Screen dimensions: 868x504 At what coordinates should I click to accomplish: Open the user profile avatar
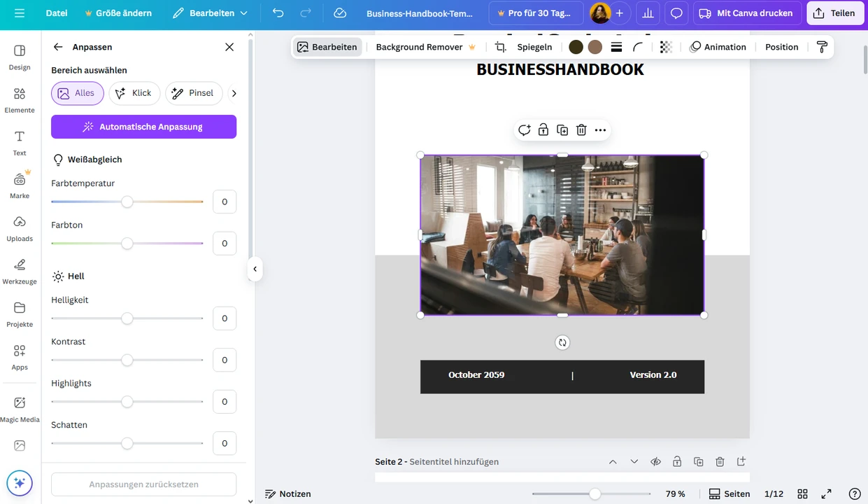point(600,13)
